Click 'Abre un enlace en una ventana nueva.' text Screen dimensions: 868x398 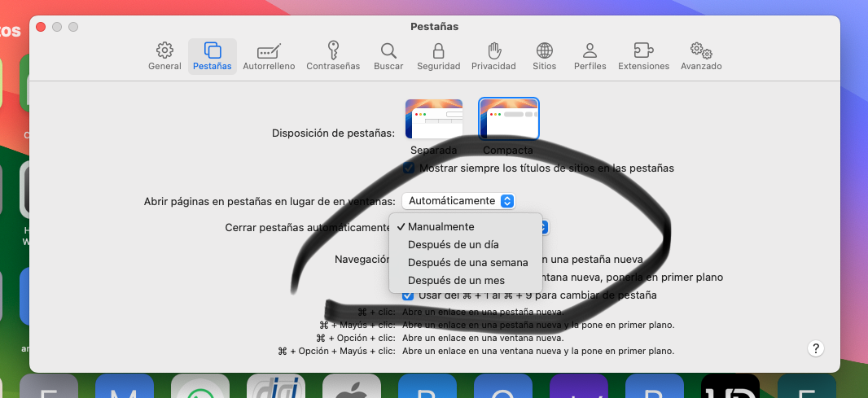click(484, 338)
